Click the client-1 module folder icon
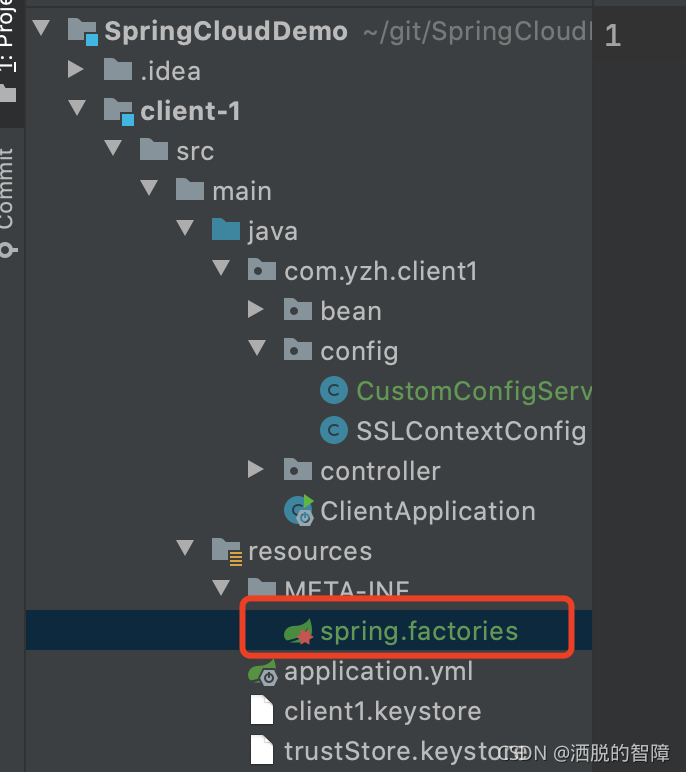This screenshot has width=686, height=772. point(119,111)
